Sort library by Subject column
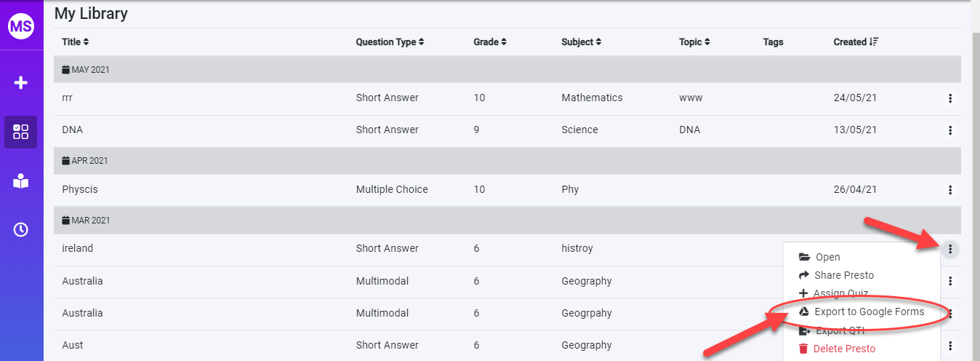 [x=582, y=42]
